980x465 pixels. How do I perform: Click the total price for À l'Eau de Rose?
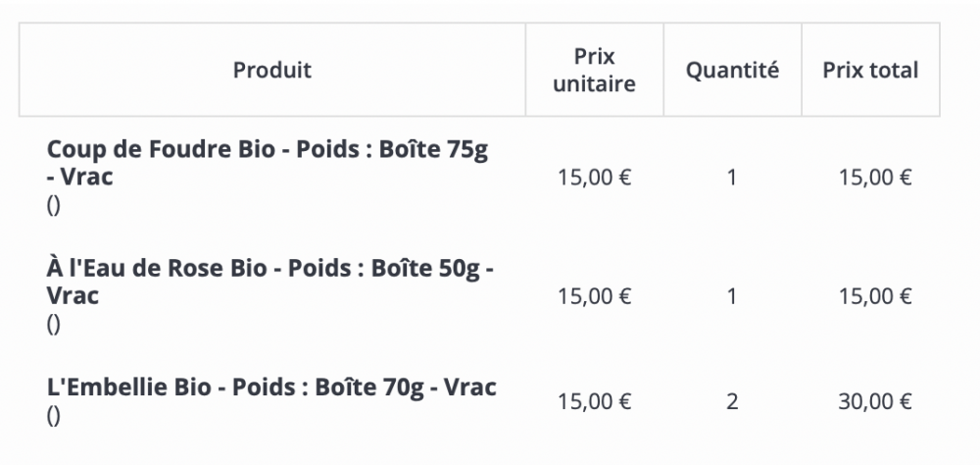tap(875, 295)
